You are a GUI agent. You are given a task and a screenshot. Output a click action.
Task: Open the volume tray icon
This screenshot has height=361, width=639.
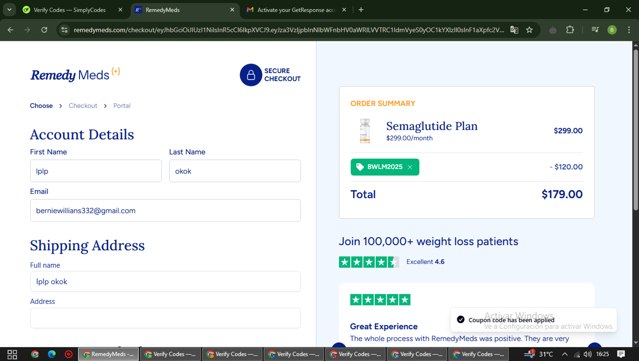pyautogui.click(x=588, y=354)
